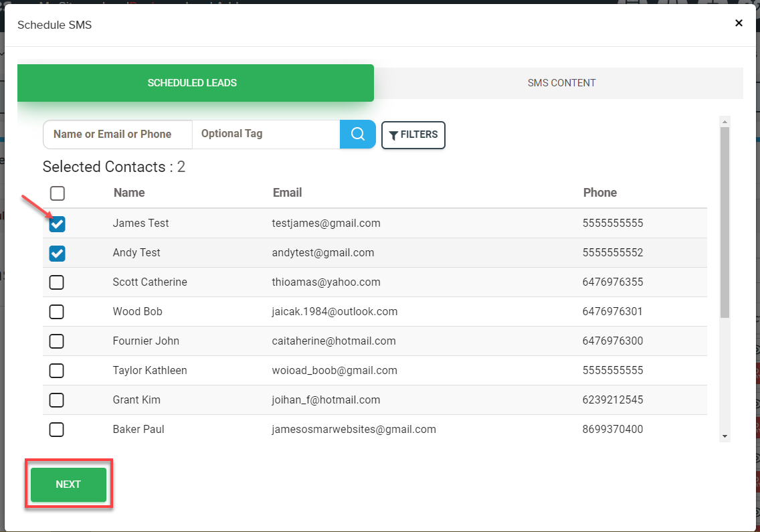Select the Fournier John row checkbox
760x532 pixels.
pos(57,341)
